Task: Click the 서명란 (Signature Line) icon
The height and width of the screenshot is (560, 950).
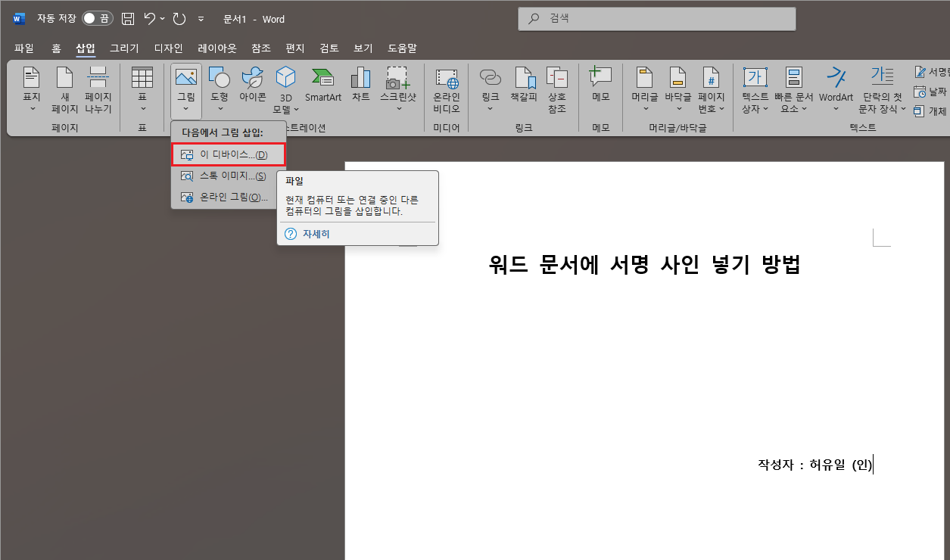Action: pos(920,72)
